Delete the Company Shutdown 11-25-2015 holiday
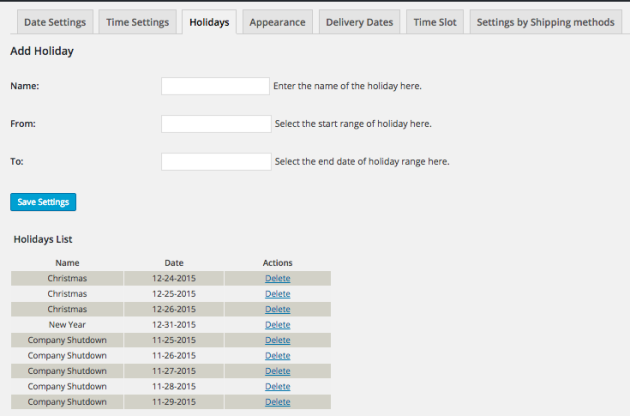Image resolution: width=630 pixels, height=416 pixels. tap(278, 340)
